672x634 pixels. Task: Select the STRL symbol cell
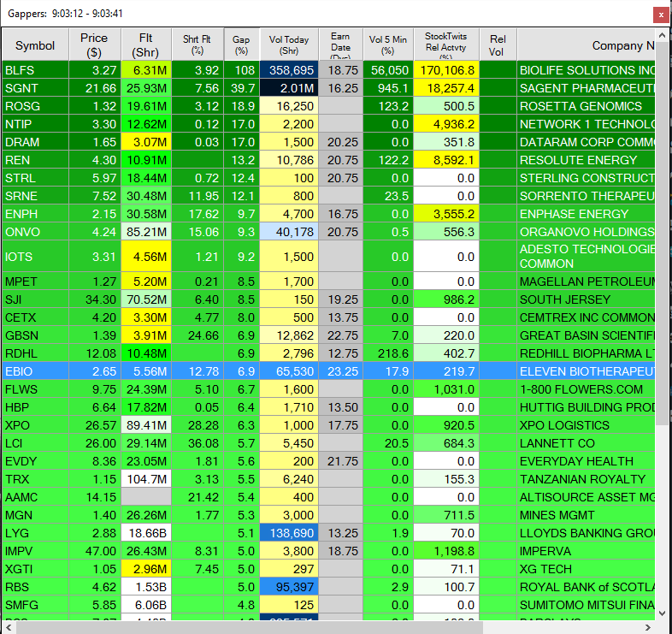point(35,178)
